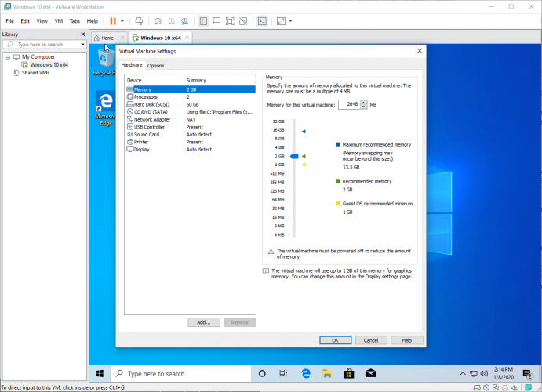The height and width of the screenshot is (392, 542).
Task: Open Microsoft Store on guest taskbar
Action: [x=348, y=374]
